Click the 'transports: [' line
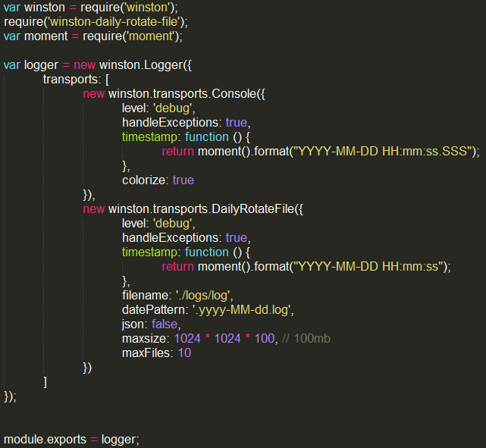486x448 pixels. coord(76,80)
